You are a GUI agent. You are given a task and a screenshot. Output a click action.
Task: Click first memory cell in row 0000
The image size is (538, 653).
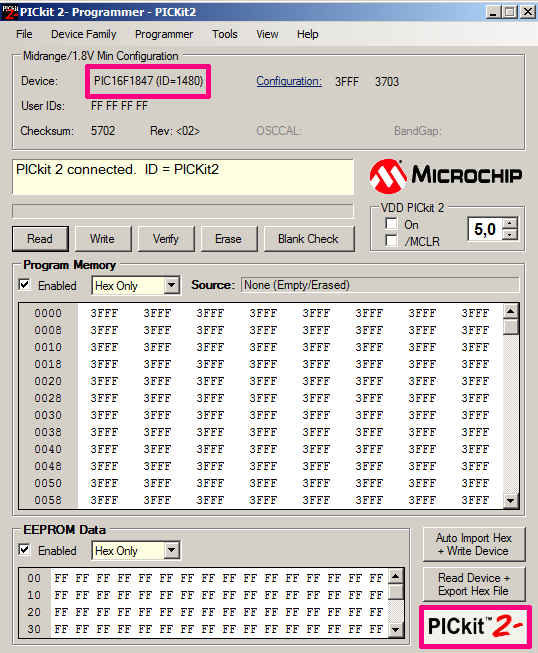click(104, 313)
